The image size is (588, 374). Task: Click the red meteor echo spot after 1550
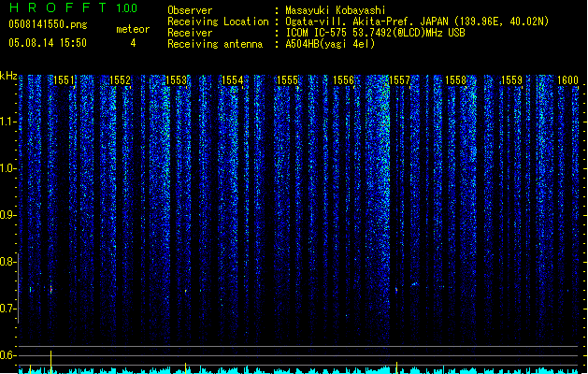pos(51,290)
